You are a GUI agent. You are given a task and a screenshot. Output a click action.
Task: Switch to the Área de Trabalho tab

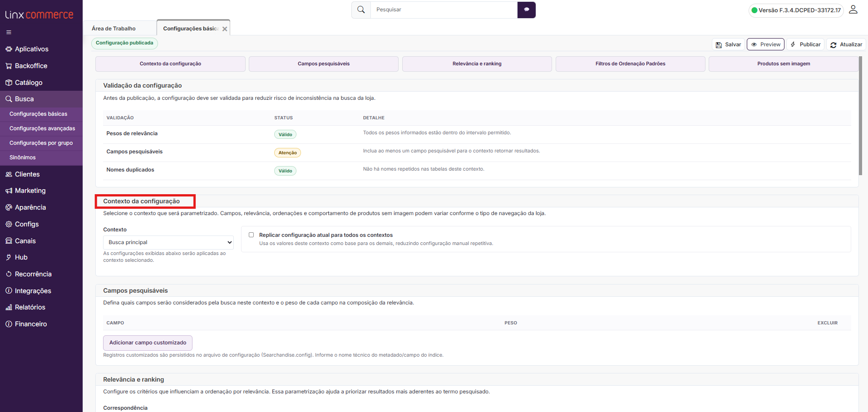point(113,29)
